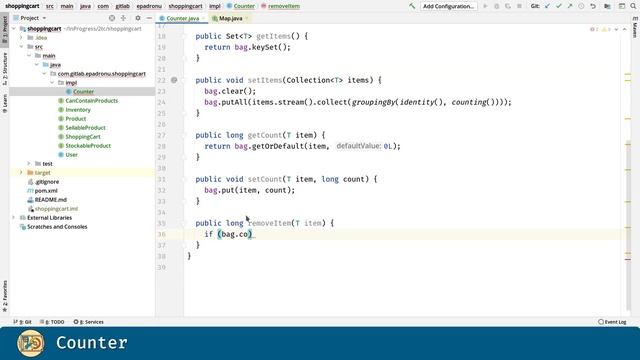Close the Map.java tab
The image size is (640, 360).
[247, 18]
